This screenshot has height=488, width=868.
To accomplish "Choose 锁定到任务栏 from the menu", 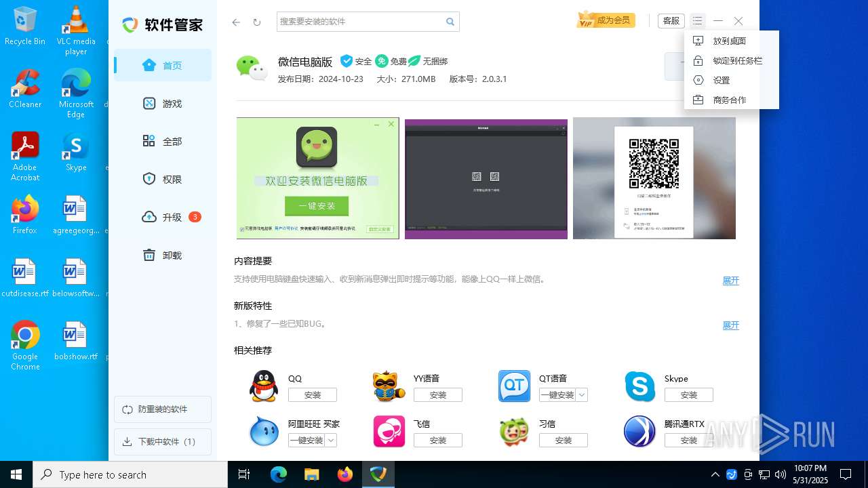I will (x=732, y=60).
